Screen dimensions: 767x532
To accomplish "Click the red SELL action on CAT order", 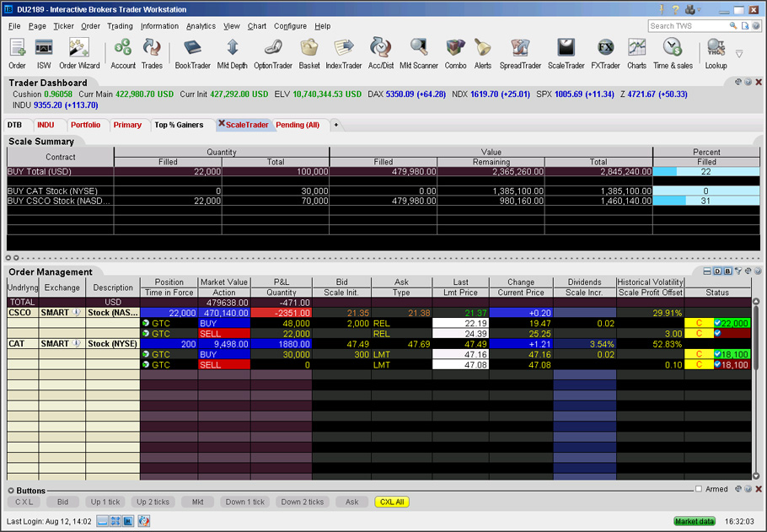I will [x=224, y=364].
